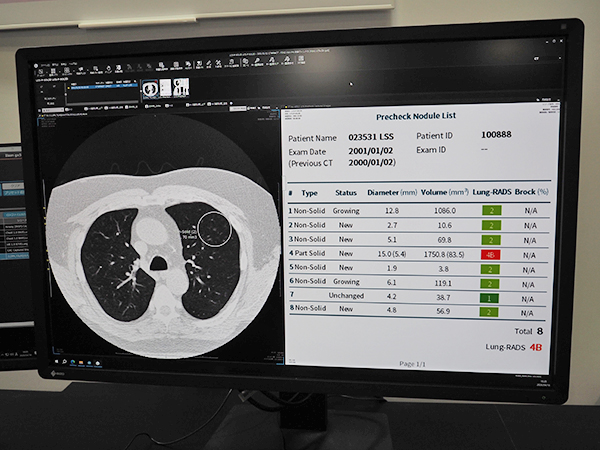Click the Type column header

coord(309,193)
